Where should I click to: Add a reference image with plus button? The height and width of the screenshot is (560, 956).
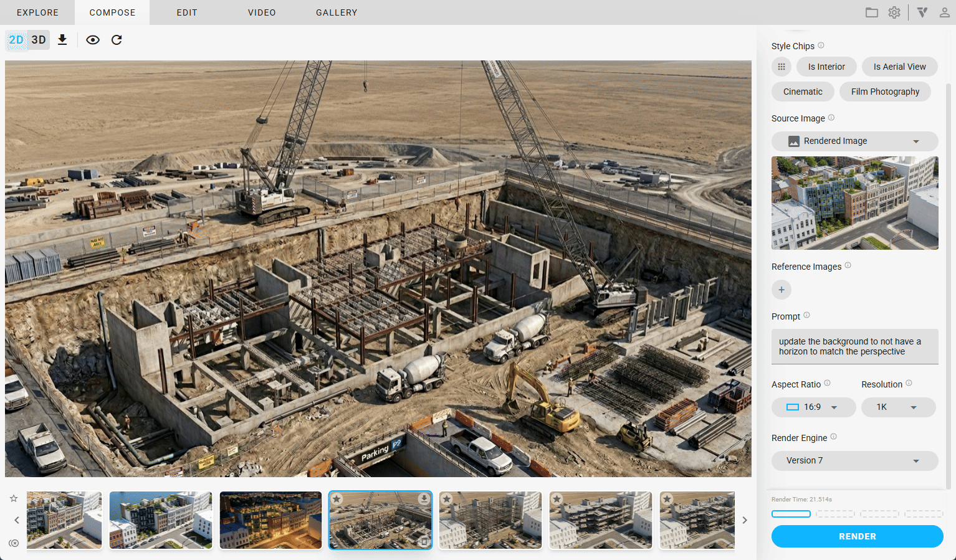coord(782,290)
